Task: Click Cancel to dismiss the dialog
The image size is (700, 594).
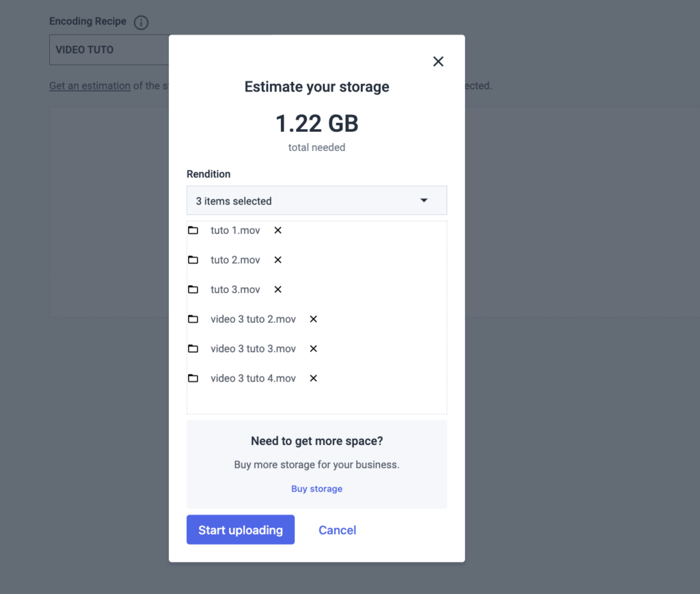Action: (x=337, y=530)
